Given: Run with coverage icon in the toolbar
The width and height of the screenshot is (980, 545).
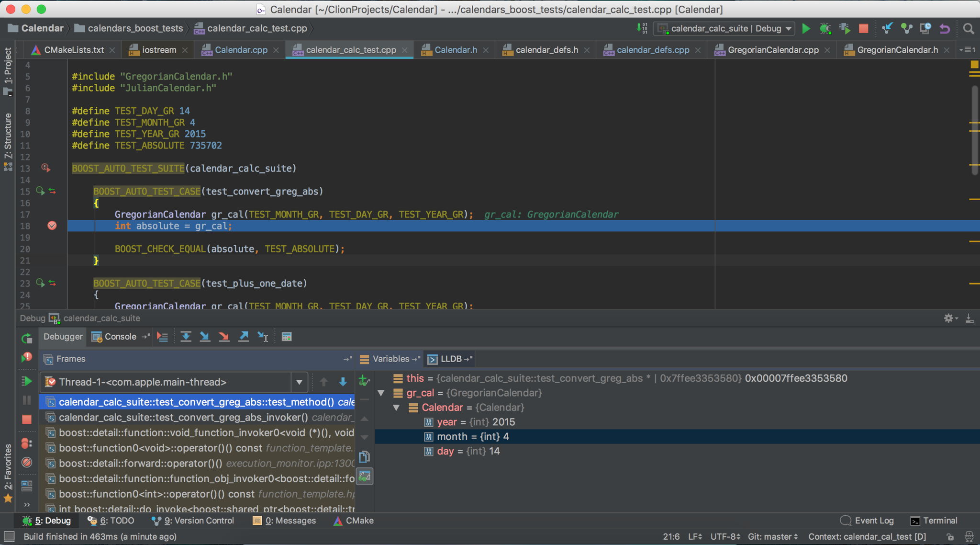Looking at the screenshot, I should (845, 29).
